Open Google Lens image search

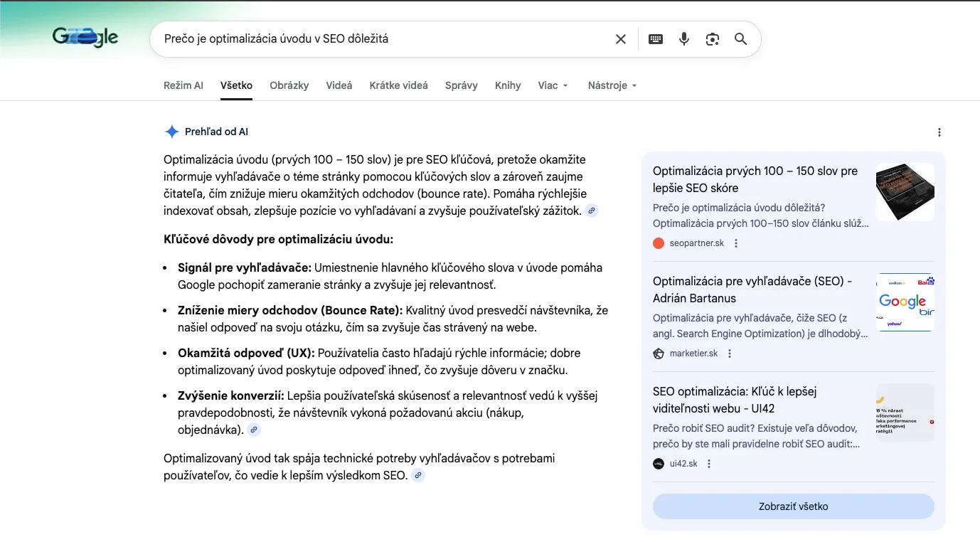(713, 39)
